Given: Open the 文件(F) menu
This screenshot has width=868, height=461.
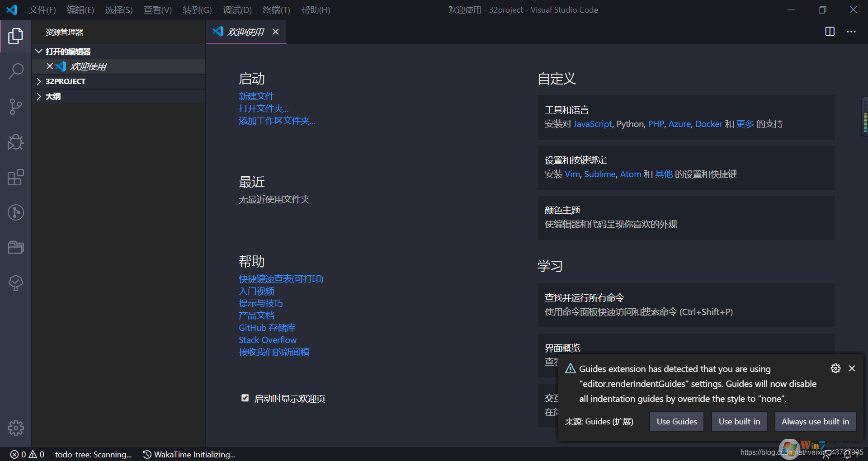Looking at the screenshot, I should point(42,9).
